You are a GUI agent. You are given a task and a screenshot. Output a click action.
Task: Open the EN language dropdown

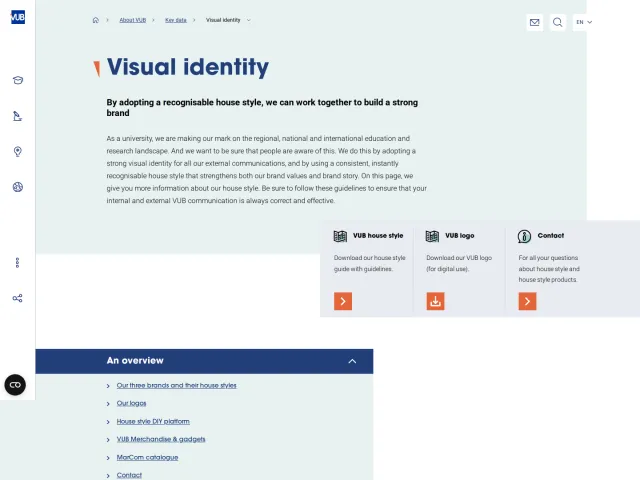pos(584,22)
